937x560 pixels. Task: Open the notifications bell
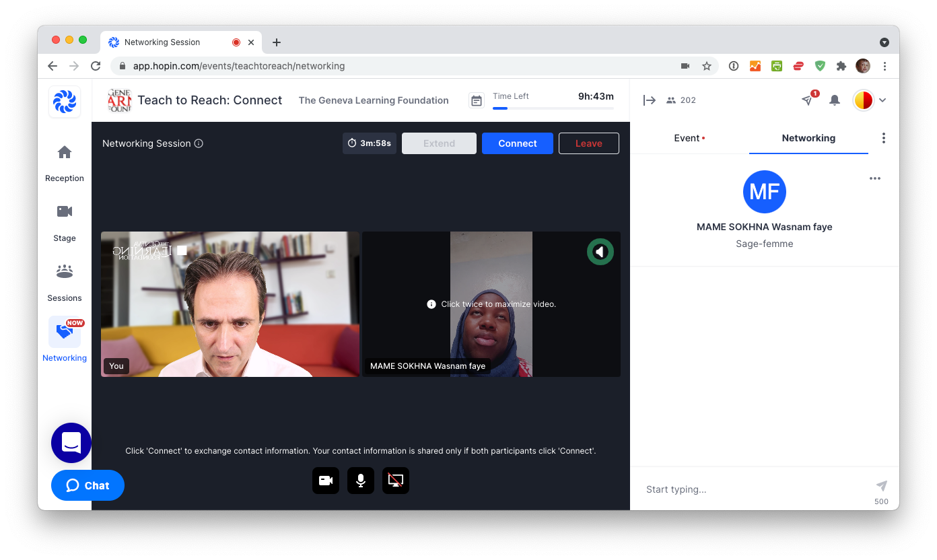pyautogui.click(x=835, y=100)
